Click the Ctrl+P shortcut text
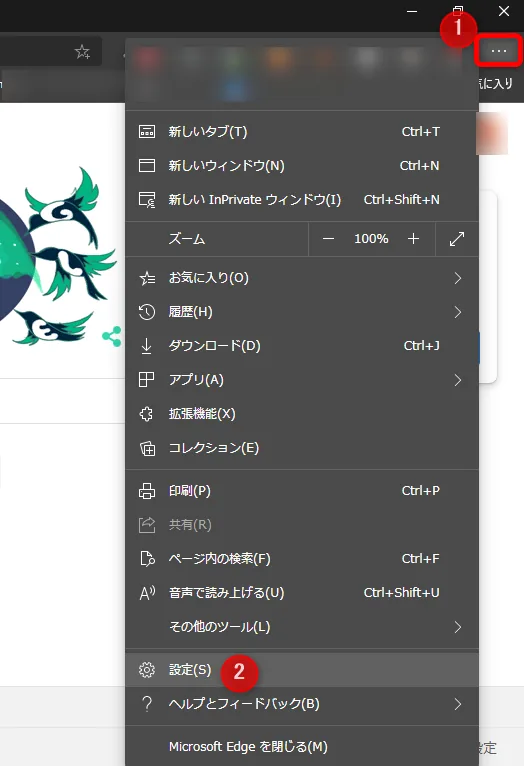This screenshot has height=766, width=524. [420, 490]
